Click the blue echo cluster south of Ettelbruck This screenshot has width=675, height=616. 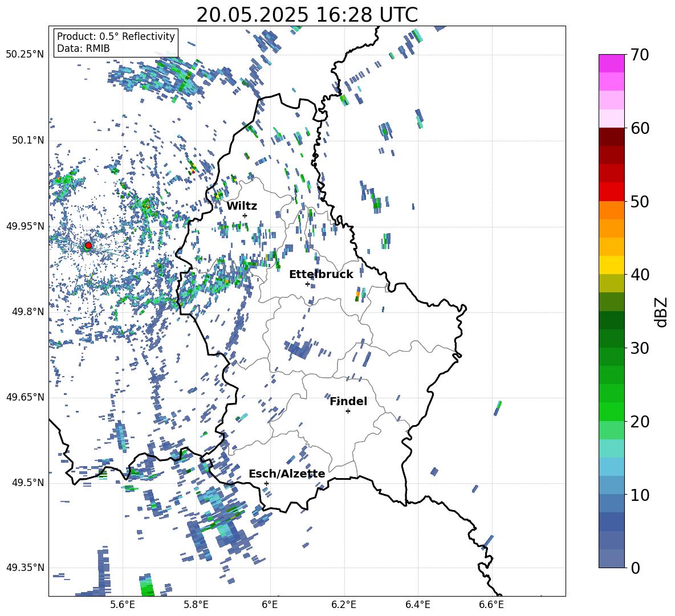(x=299, y=349)
